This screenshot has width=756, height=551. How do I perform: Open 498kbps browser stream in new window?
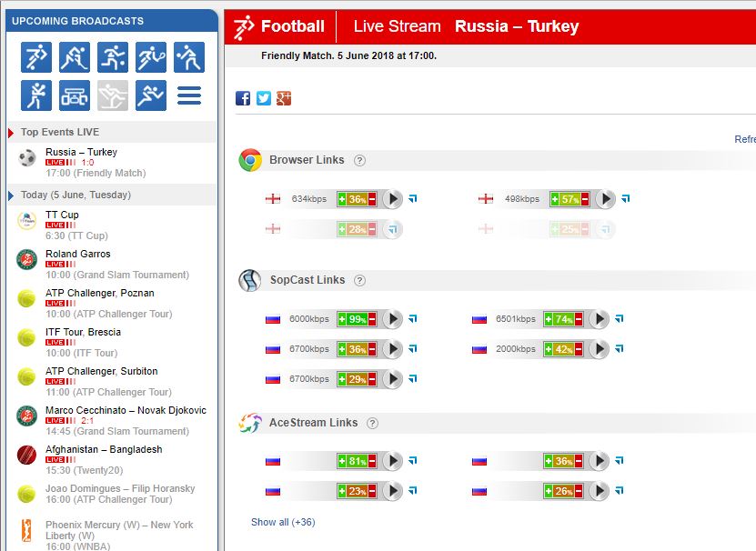(x=625, y=198)
